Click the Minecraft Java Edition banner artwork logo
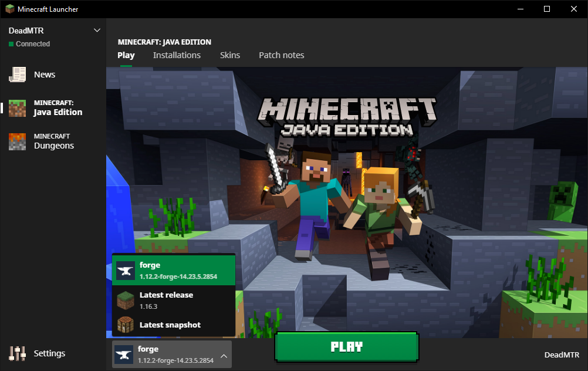This screenshot has height=371, width=588. click(347, 117)
